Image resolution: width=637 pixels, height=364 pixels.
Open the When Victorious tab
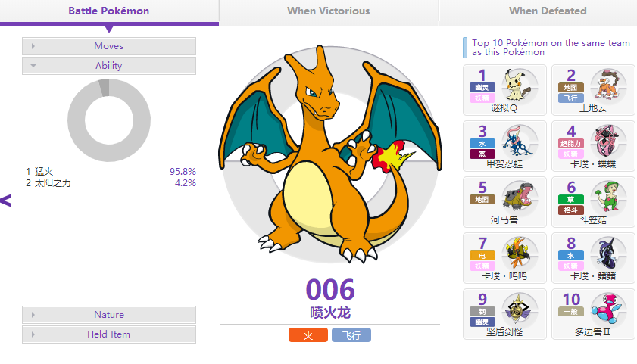coord(329,11)
